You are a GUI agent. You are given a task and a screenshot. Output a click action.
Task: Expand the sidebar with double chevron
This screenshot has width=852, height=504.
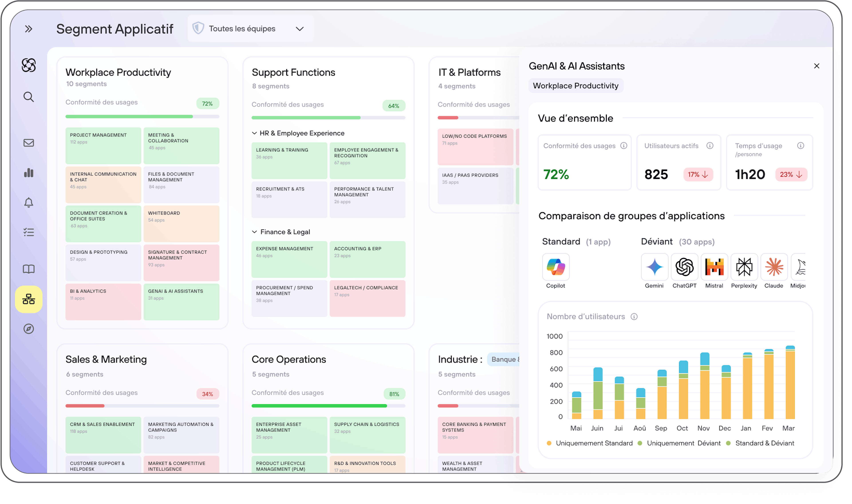tap(29, 29)
